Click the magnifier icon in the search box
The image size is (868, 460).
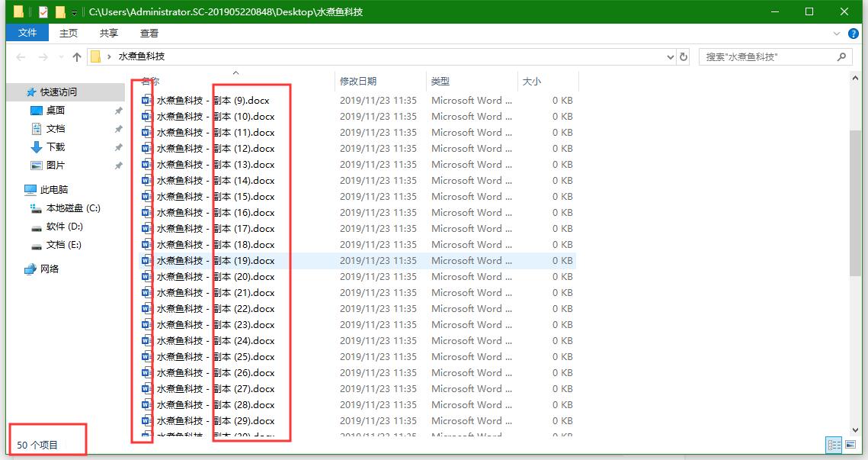(x=841, y=57)
